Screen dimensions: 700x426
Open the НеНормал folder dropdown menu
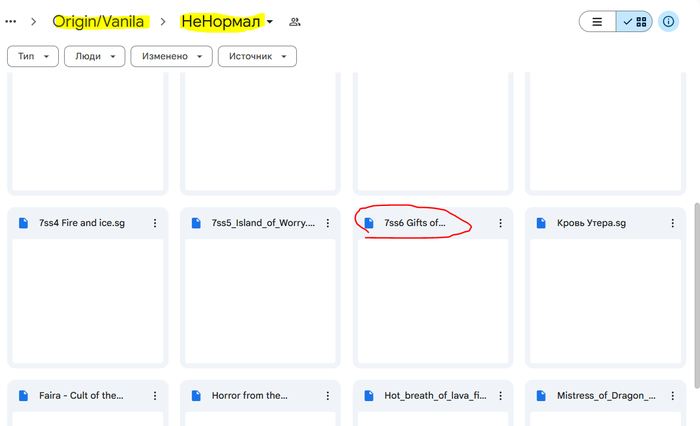pyautogui.click(x=270, y=22)
